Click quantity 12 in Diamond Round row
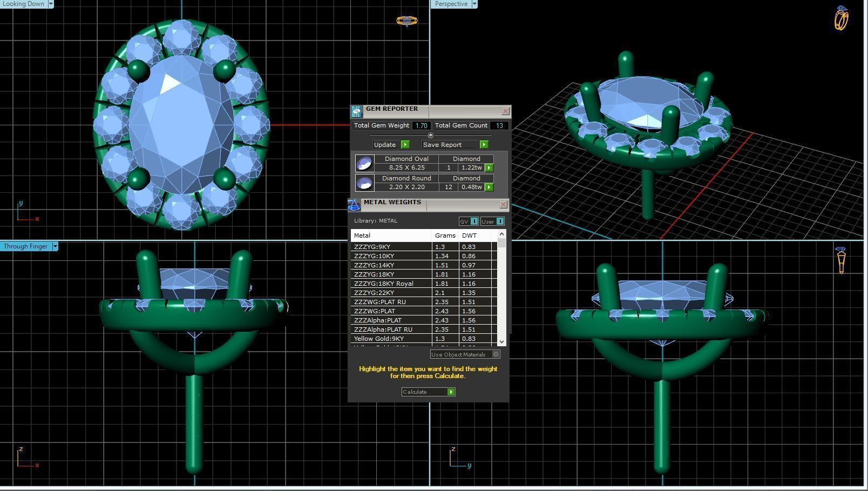Screen dimensions: 868x491 click(x=449, y=187)
